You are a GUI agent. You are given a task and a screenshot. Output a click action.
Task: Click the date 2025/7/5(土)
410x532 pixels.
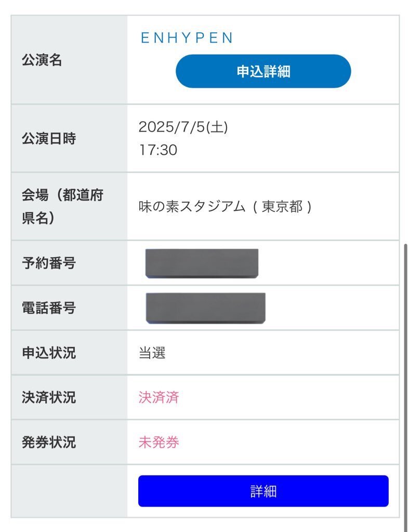pyautogui.click(x=183, y=127)
